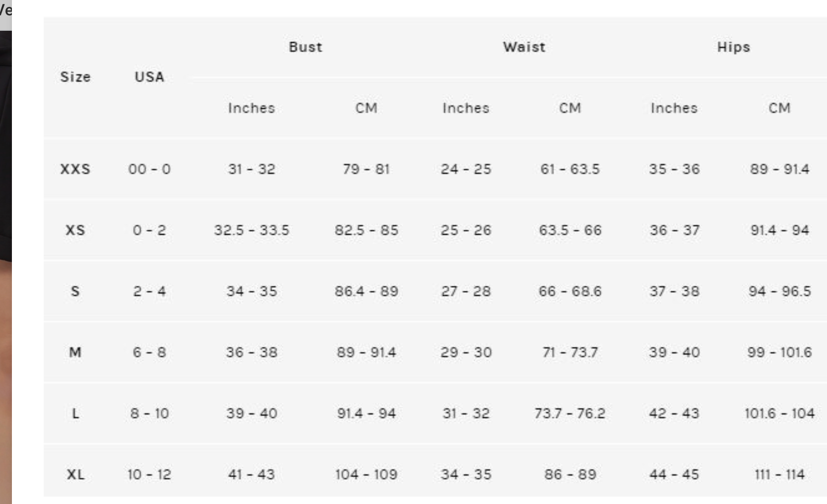
Task: Click the Waist column group header
Action: point(524,47)
